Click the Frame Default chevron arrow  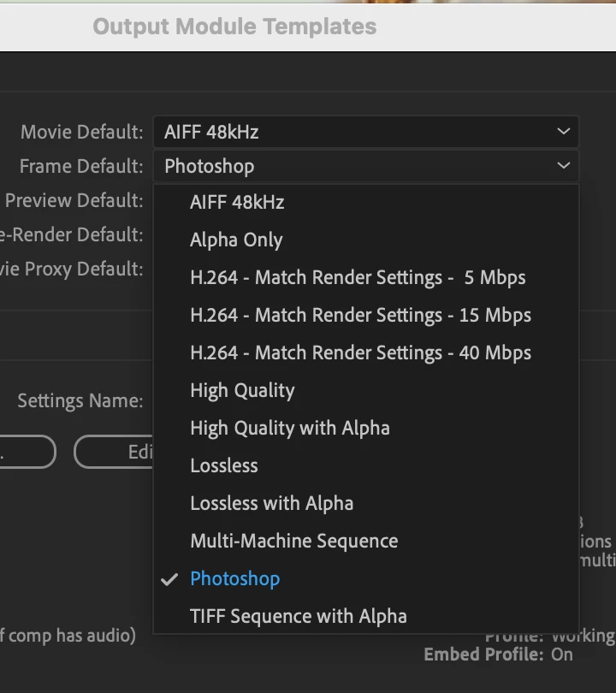click(x=564, y=166)
